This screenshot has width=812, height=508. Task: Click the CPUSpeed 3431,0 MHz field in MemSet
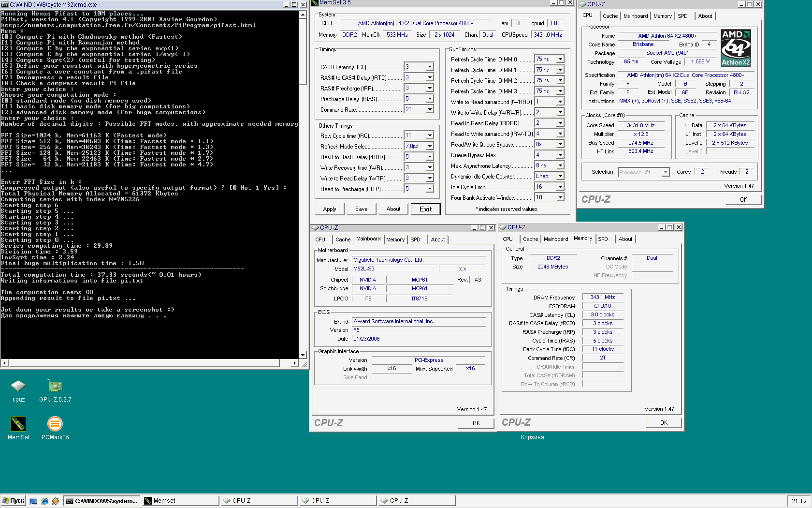548,35
